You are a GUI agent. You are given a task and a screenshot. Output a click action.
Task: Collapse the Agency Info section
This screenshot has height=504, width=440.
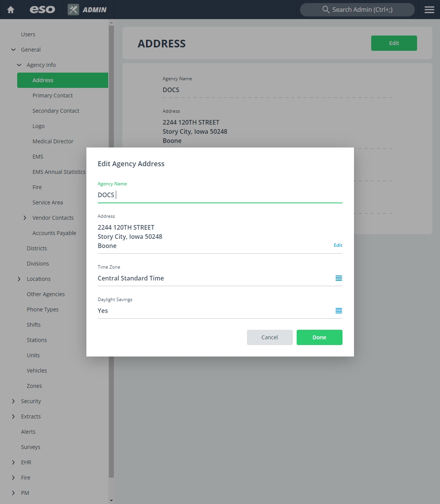pyautogui.click(x=19, y=65)
